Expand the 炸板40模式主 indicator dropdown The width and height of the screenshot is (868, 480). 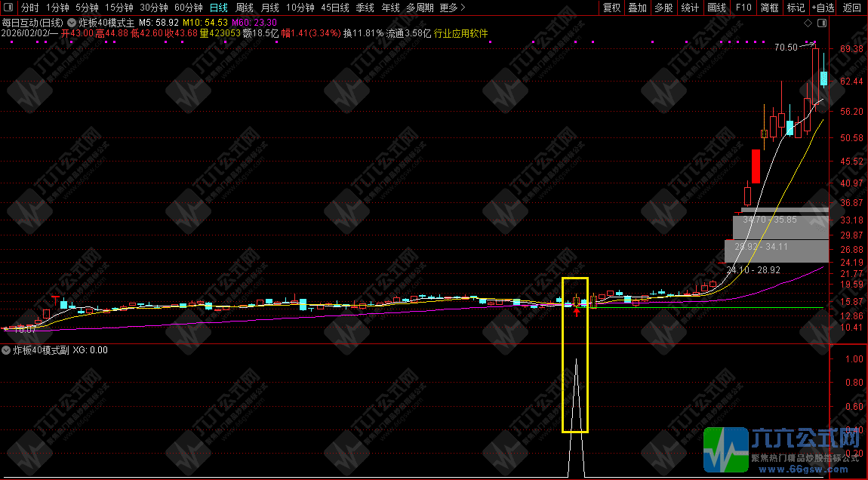(72, 23)
